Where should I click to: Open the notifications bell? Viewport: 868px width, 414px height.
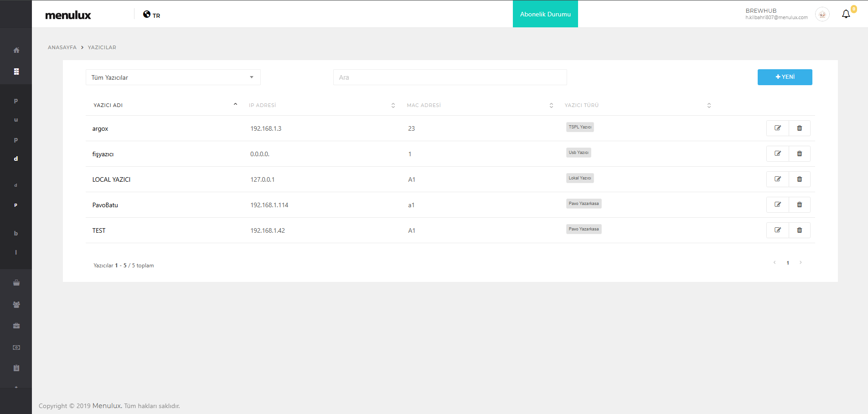click(846, 14)
